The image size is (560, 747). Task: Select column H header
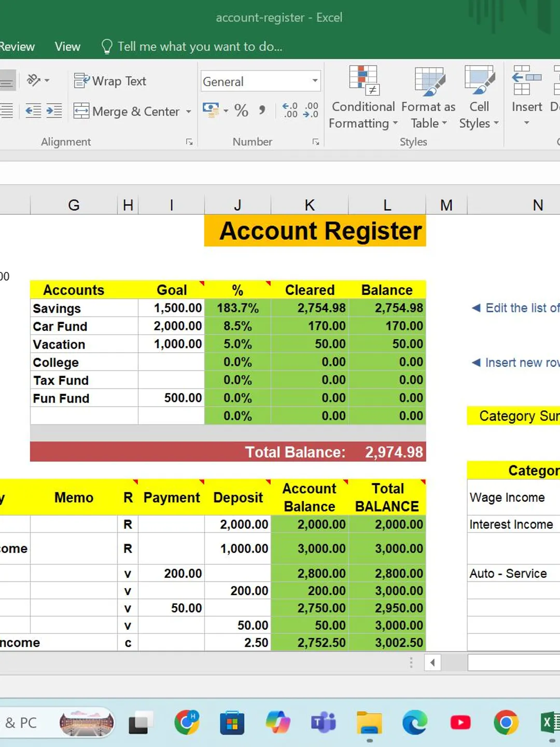(128, 205)
